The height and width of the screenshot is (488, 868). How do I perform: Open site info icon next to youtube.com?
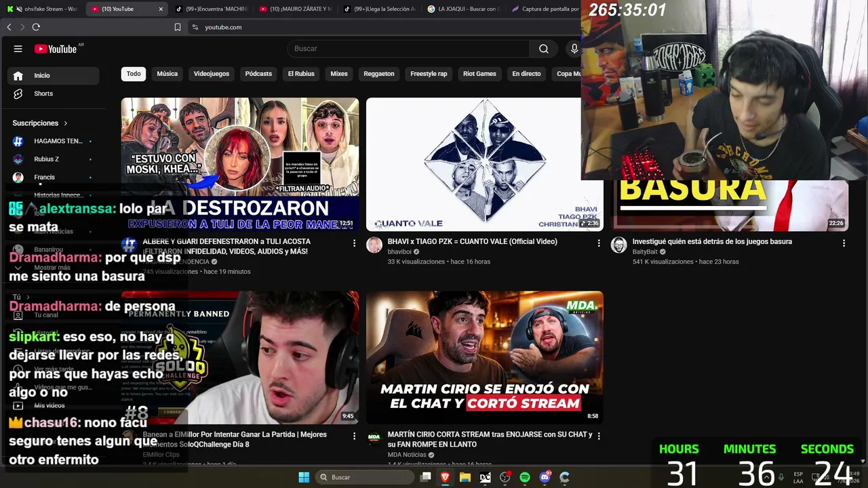(195, 27)
